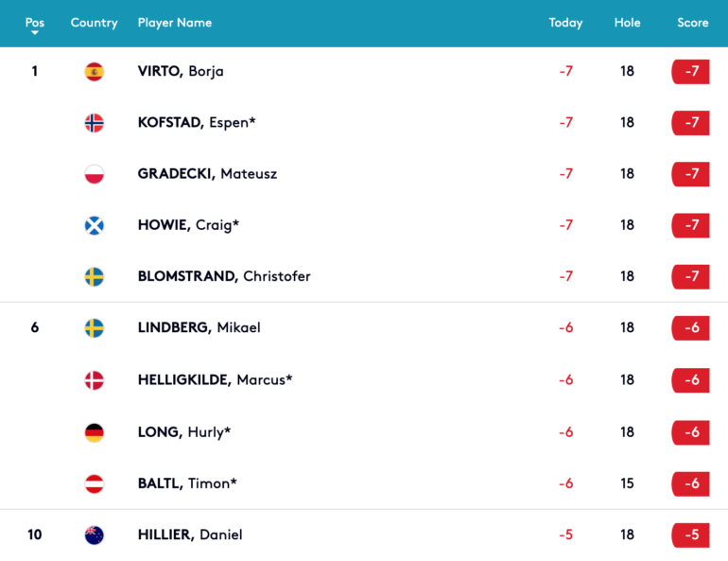
Task: Click the Norway flag icon beside Kofstad
Action: click(x=95, y=123)
